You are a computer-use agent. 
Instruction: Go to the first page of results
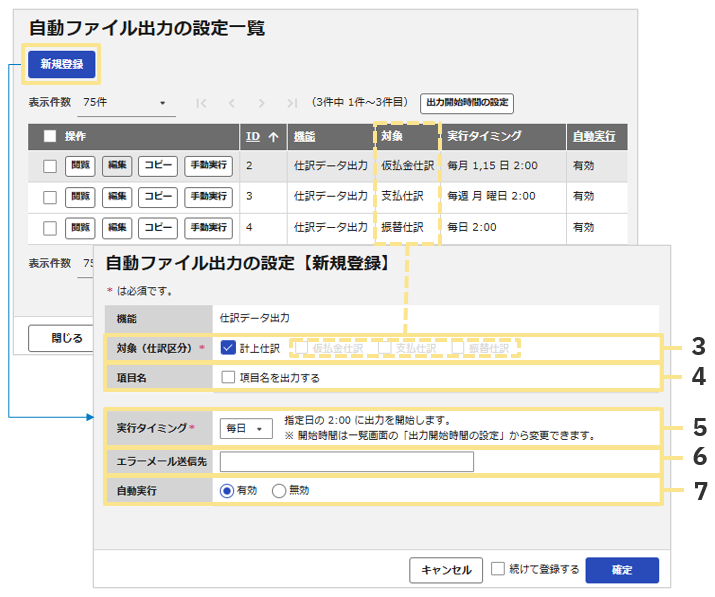[201, 104]
